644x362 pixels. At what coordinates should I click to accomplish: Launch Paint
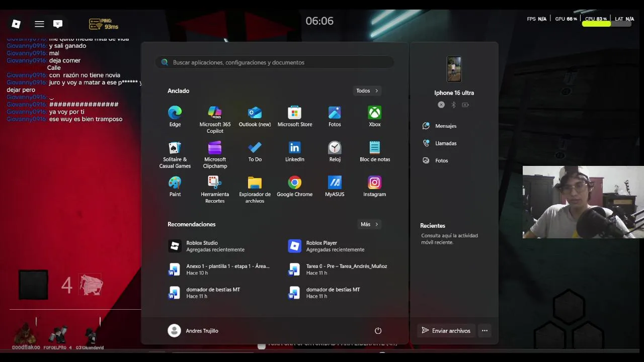pyautogui.click(x=175, y=186)
